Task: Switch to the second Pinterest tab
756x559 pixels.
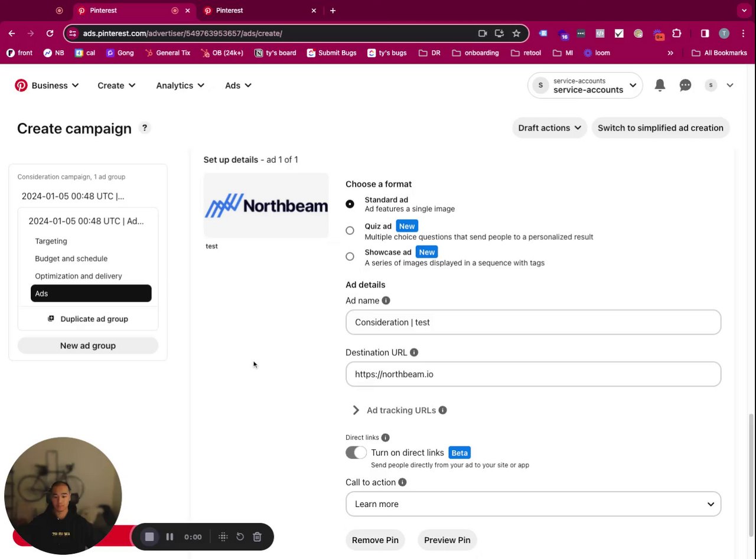Action: point(259,11)
